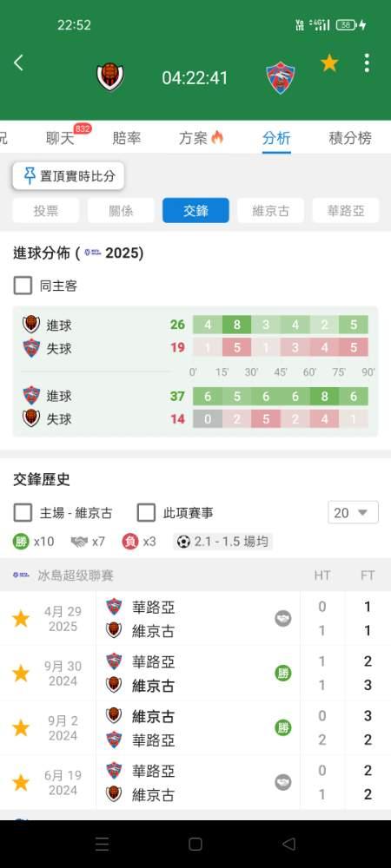Open the 9月 2 2024 match row
Image resolution: width=391 pixels, height=868 pixels.
[195, 727]
